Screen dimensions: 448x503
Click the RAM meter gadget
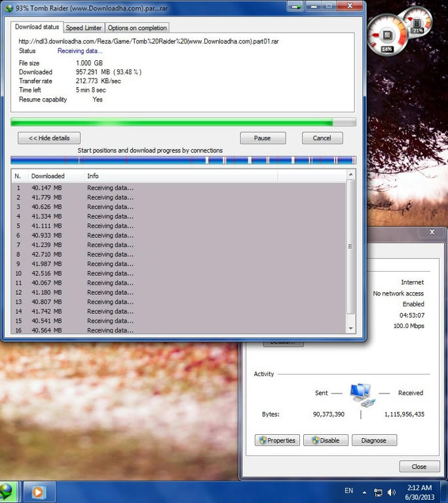click(x=417, y=23)
